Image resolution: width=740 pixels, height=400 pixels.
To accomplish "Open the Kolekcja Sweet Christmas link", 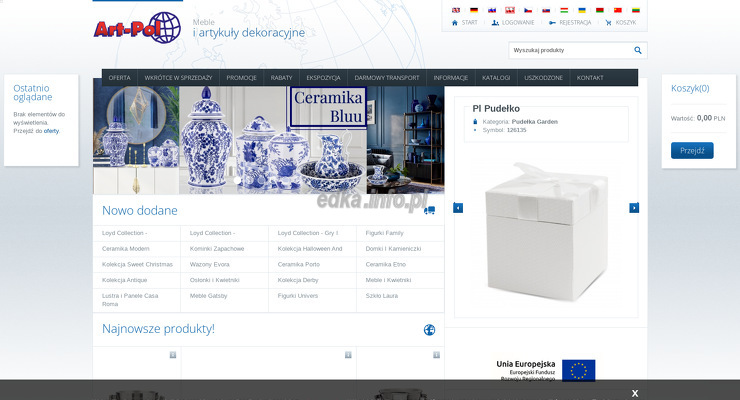I will (x=137, y=264).
